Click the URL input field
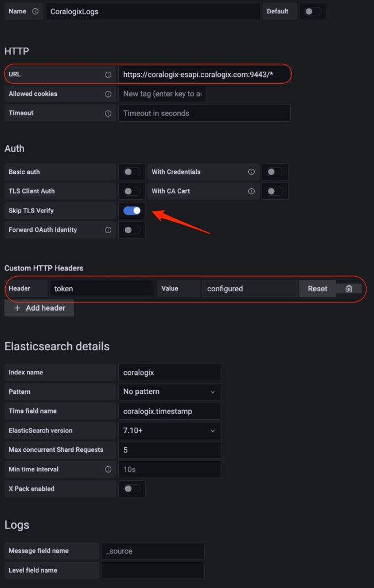The width and height of the screenshot is (374, 588). [x=204, y=75]
